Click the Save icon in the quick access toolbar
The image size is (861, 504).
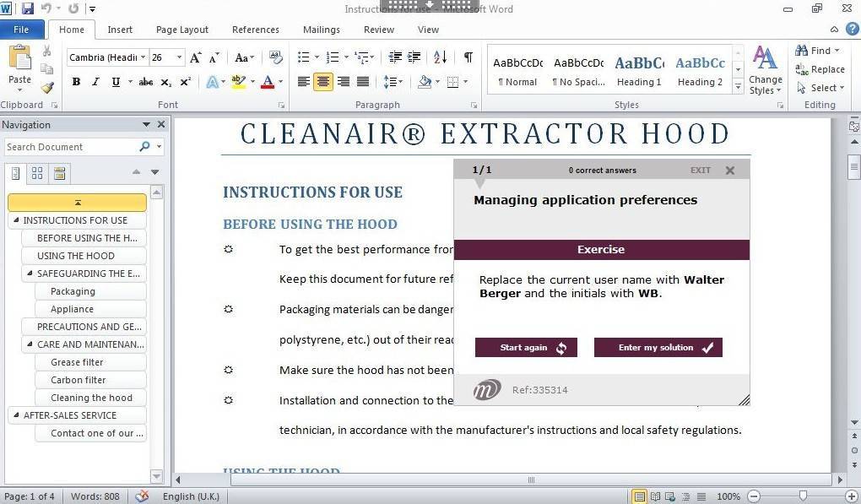28,9
